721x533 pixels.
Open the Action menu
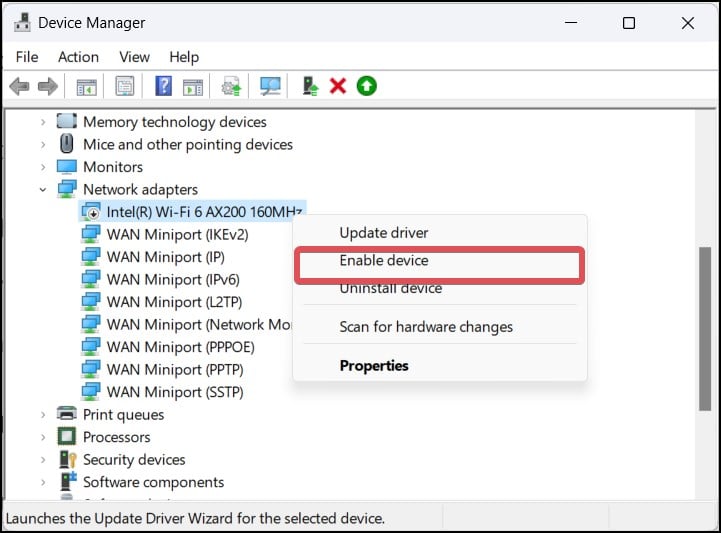pos(78,57)
